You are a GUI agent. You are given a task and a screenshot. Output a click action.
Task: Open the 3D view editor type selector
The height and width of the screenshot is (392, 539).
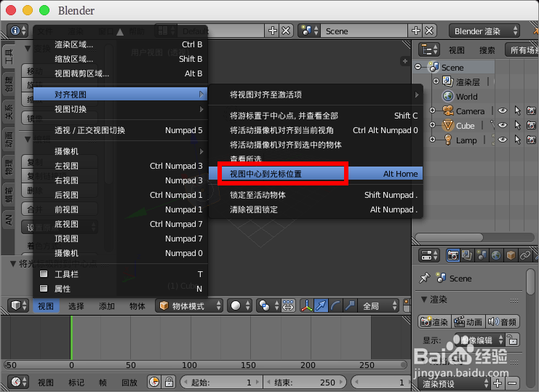(x=18, y=305)
